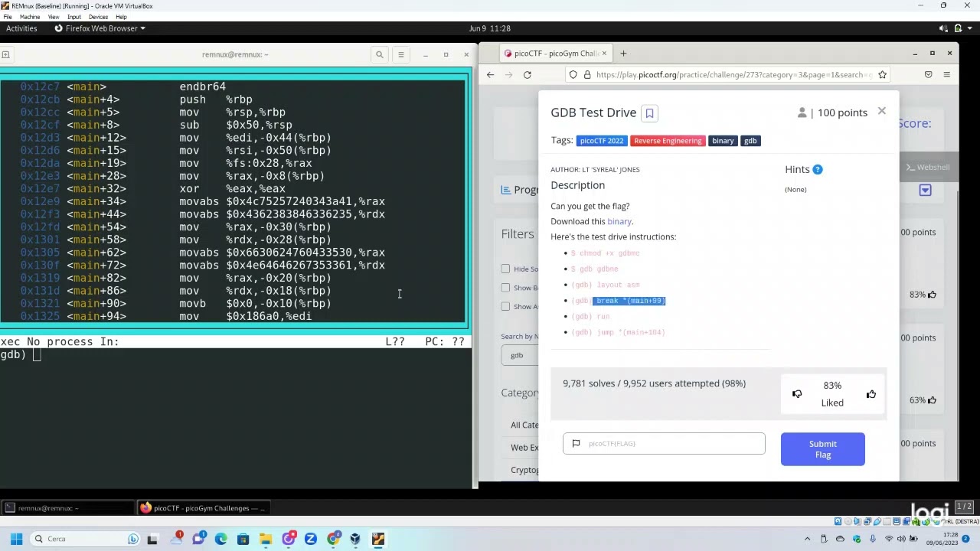Open the Webshell button
The image size is (980, 551).
(927, 167)
